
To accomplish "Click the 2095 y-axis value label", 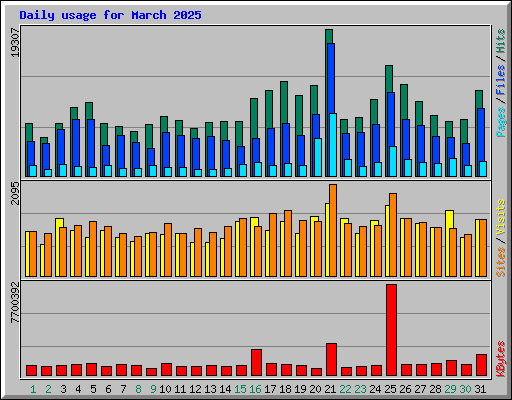I will [x=15, y=193].
